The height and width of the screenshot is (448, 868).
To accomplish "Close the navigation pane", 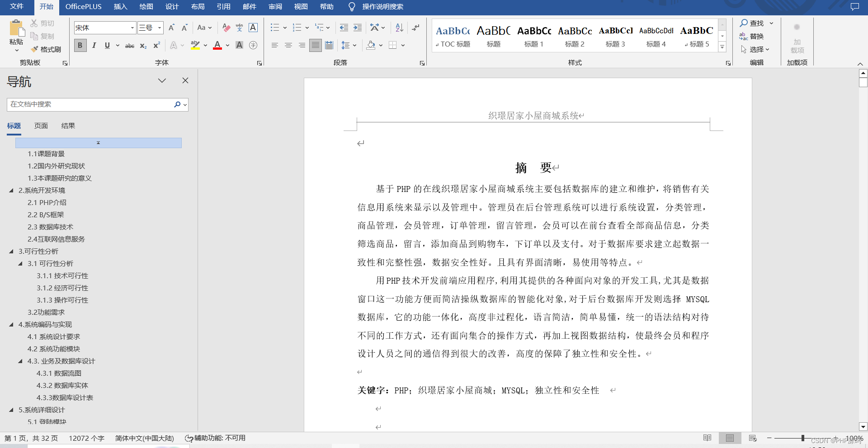I will point(185,80).
